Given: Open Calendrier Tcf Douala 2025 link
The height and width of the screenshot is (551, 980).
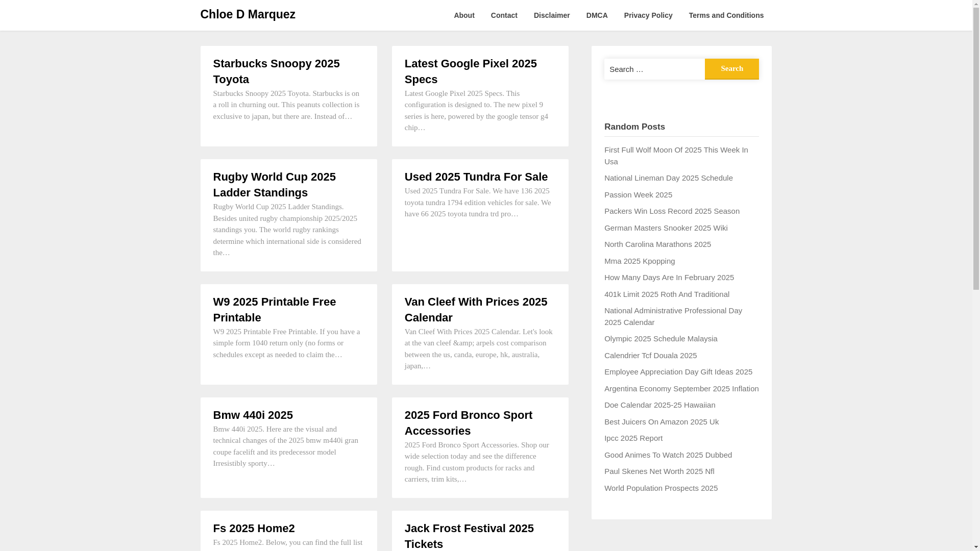Looking at the screenshot, I should click(650, 356).
